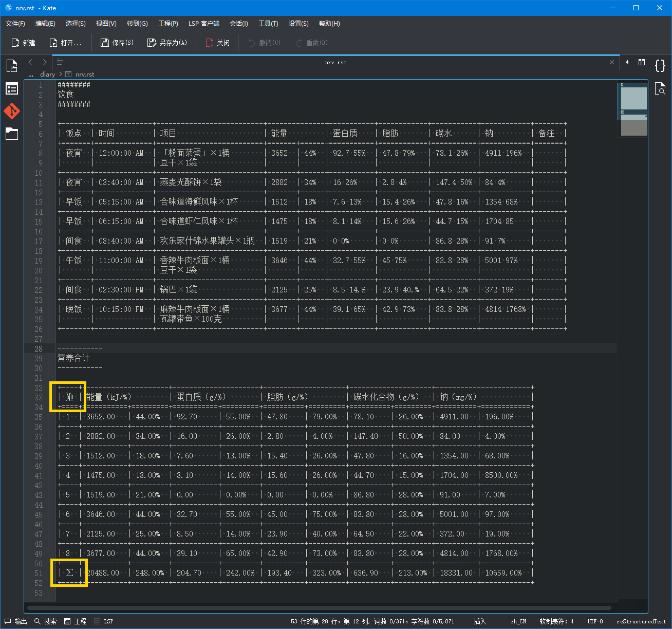This screenshot has height=629, width=672.
Task: Open the 工程(P) menu
Action: pyautogui.click(x=168, y=24)
